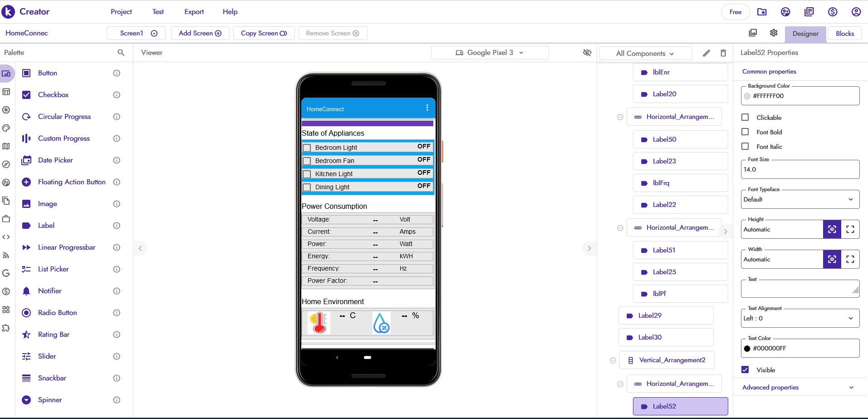Image resolution: width=868 pixels, height=419 pixels.
Task: Enable the Font Italic checkbox
Action: click(x=745, y=146)
